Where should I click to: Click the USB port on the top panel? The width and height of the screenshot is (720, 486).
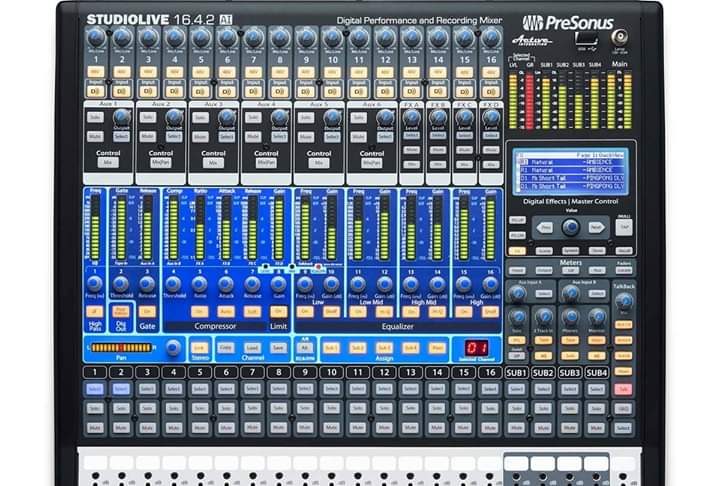[582, 39]
